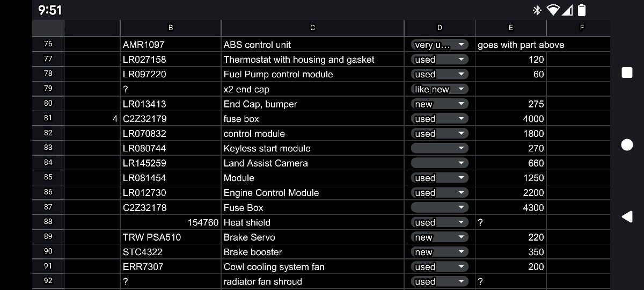644x290 pixels.
Task: Click the select-all corner cell
Action: (x=48, y=28)
